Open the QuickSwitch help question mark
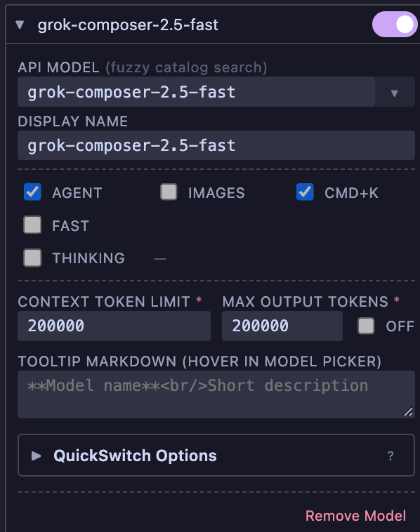Image resolution: width=420 pixels, height=532 pixels. coord(391,455)
